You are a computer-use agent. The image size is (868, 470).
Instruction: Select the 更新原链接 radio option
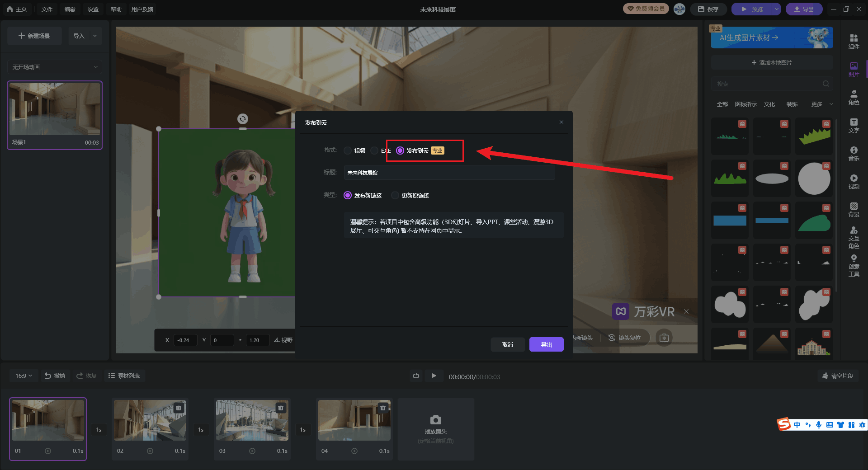tap(396, 196)
